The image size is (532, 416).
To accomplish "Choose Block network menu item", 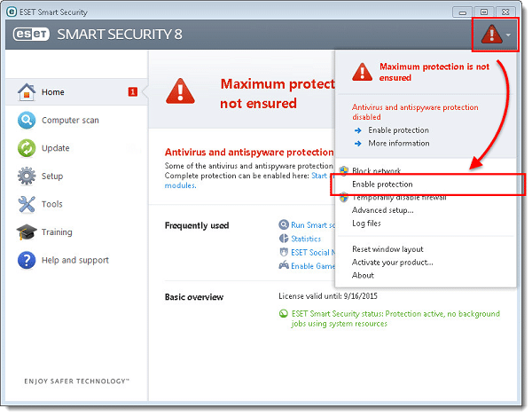I will click(376, 170).
